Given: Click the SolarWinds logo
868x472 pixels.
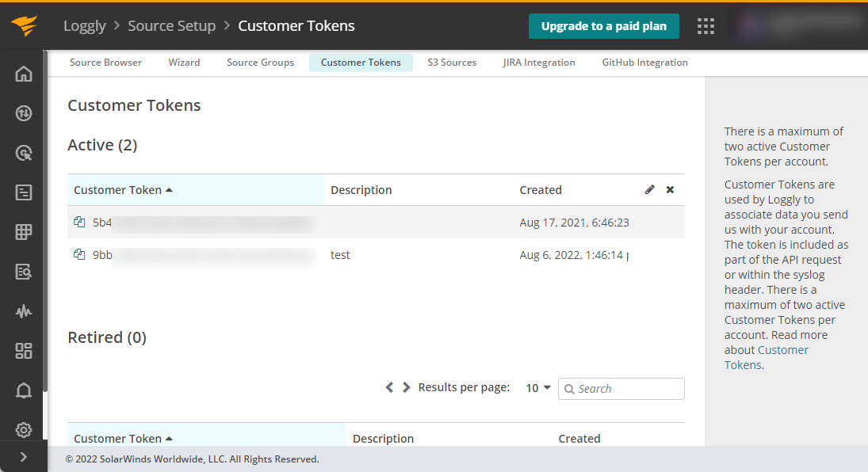Looking at the screenshot, I should click(x=24, y=26).
